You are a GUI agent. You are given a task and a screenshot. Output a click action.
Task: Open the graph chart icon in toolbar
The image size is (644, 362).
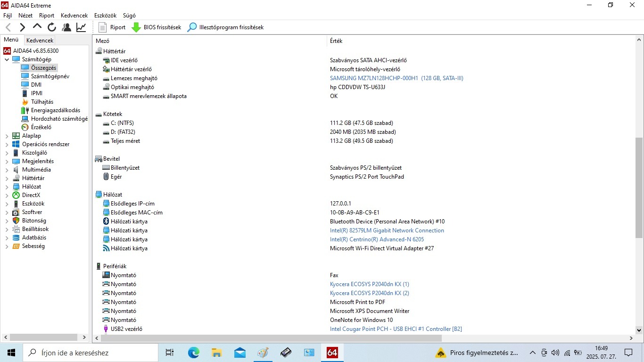click(x=81, y=27)
